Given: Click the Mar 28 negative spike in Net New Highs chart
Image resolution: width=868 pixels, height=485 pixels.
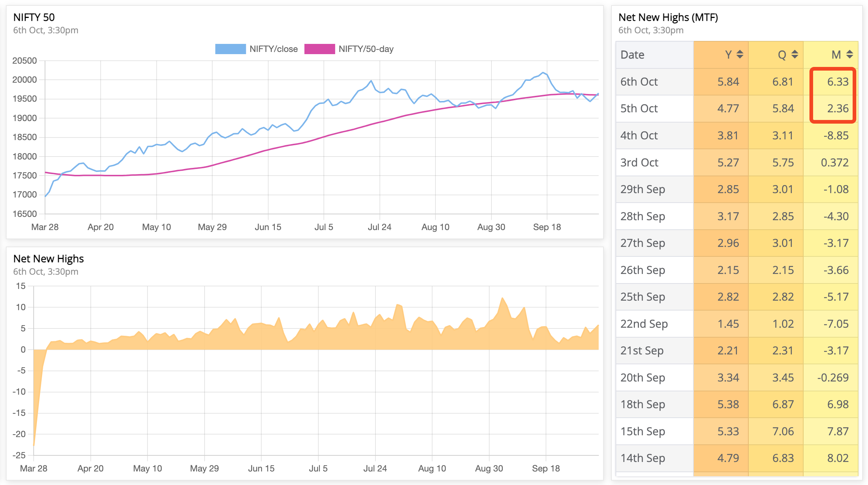Looking at the screenshot, I should click(x=34, y=445).
